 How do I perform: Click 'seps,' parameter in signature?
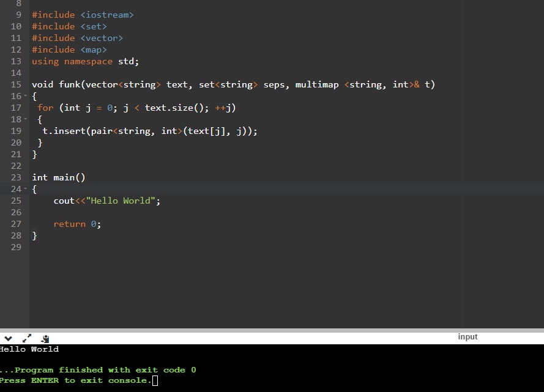click(276, 85)
